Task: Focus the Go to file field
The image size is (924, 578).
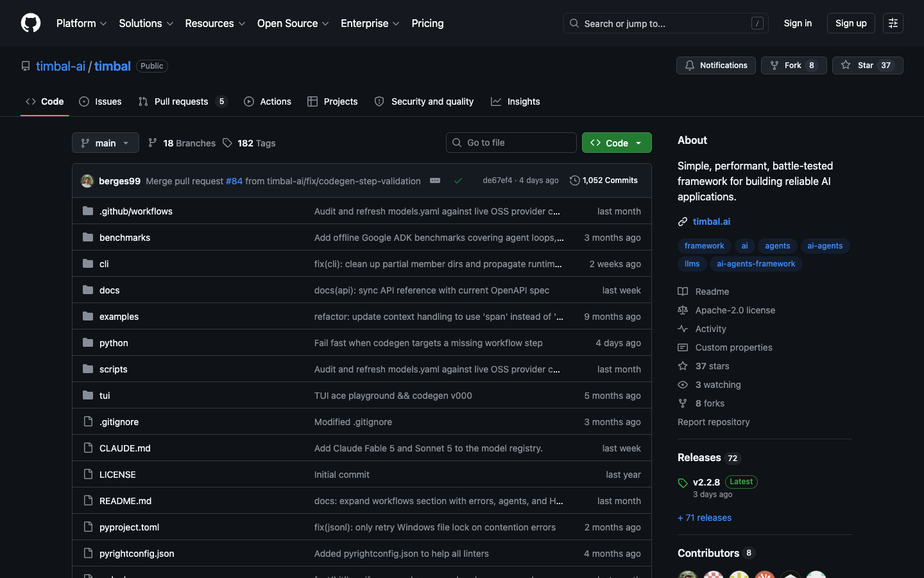Action: click(511, 143)
